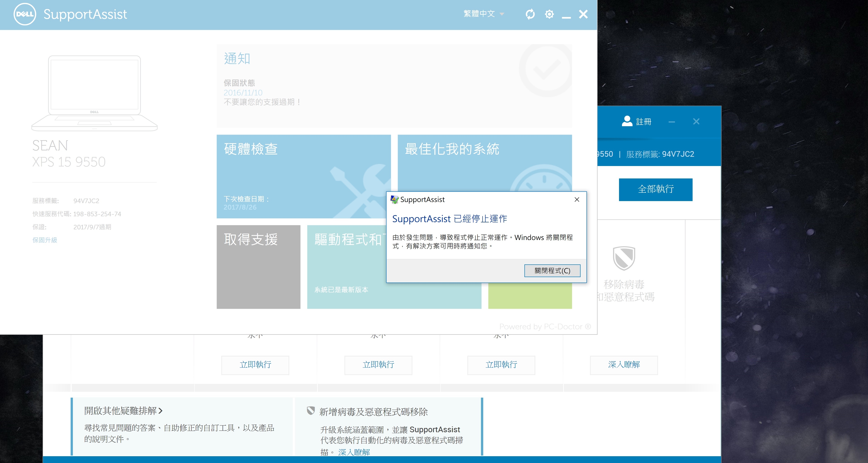This screenshot has height=463, width=868.
Task: Click the Powered by PC-Doctor text
Action: (x=545, y=327)
